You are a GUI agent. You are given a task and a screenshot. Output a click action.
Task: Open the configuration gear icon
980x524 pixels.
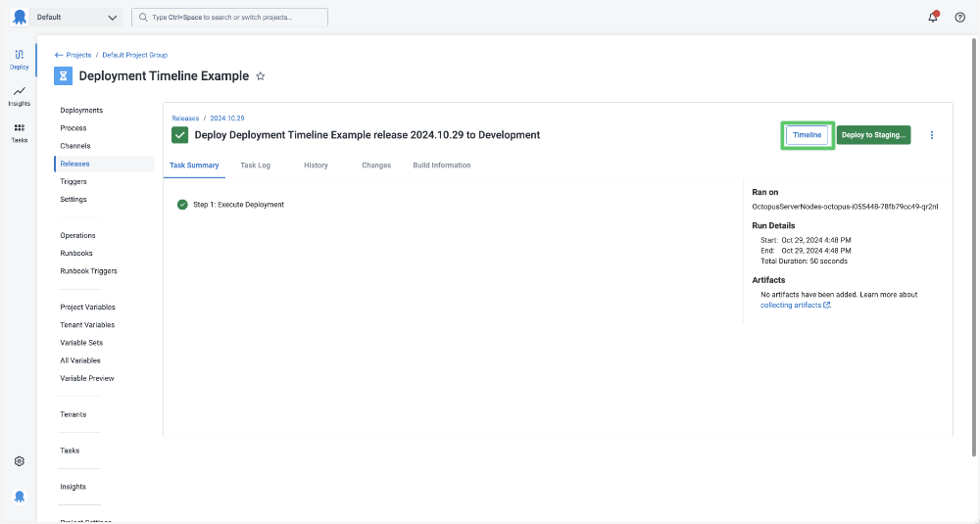pos(20,461)
